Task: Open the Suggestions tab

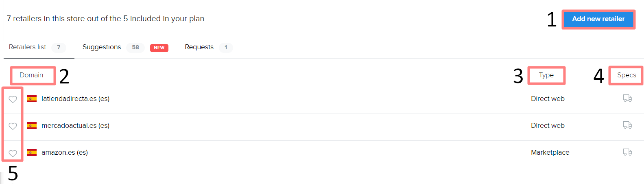Action: tap(102, 47)
